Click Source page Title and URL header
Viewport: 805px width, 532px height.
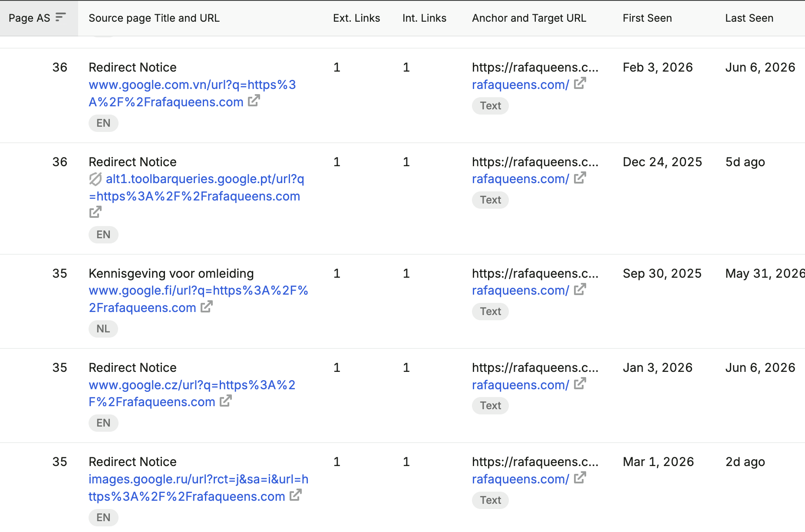[154, 18]
